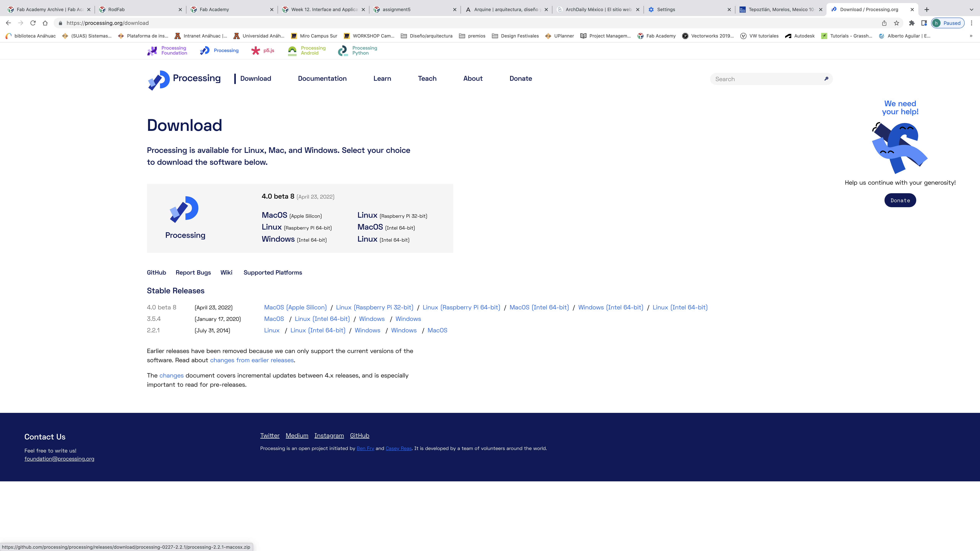Bookmark this page with star icon
980x551 pixels.
point(896,23)
